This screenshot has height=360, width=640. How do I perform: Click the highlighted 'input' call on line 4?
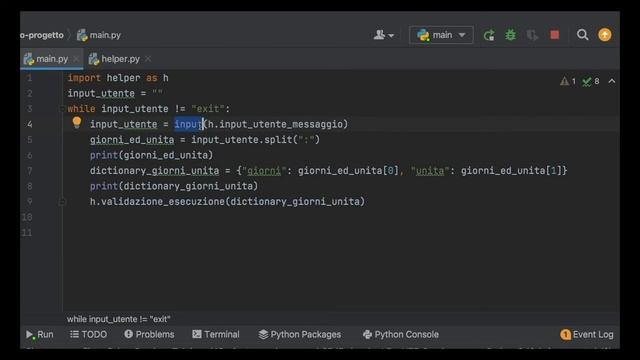[x=189, y=124]
